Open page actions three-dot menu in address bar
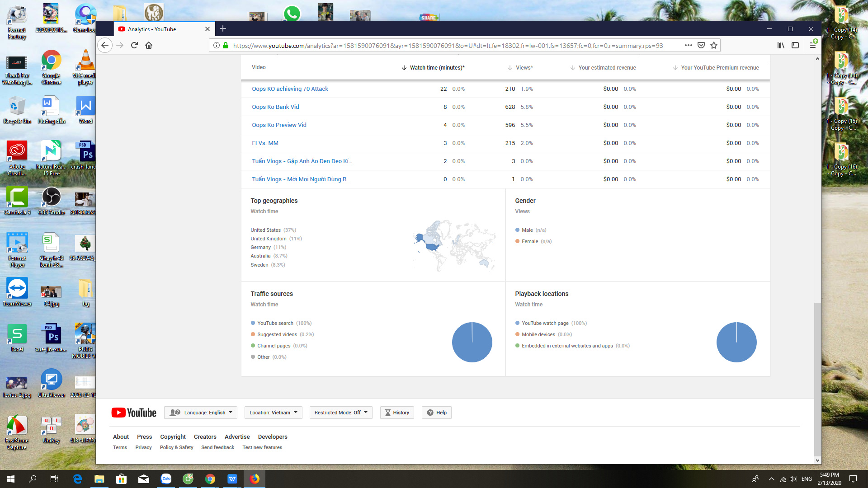The width and height of the screenshot is (868, 488). pyautogui.click(x=688, y=45)
